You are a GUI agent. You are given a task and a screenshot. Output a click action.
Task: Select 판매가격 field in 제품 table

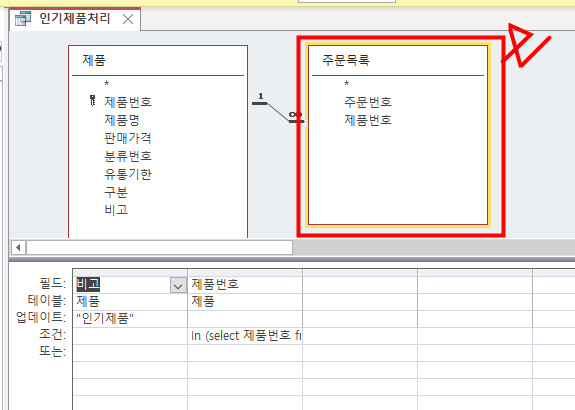click(x=128, y=138)
